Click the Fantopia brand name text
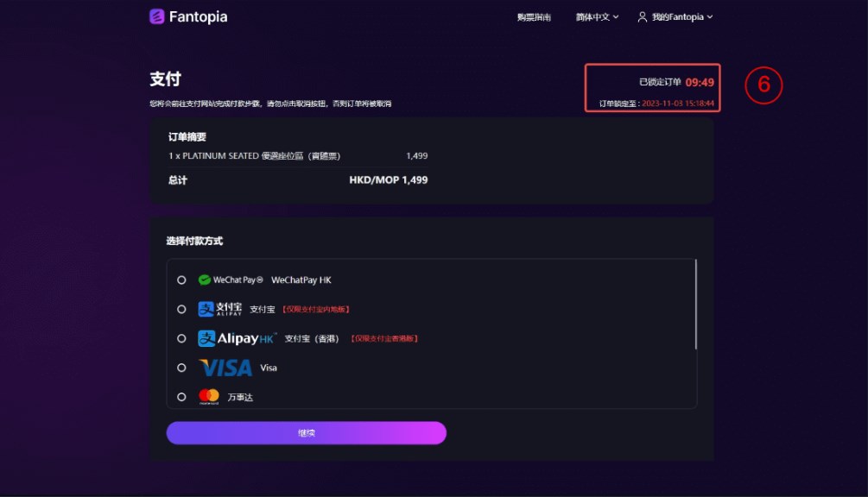The image size is (868, 497). [x=199, y=16]
